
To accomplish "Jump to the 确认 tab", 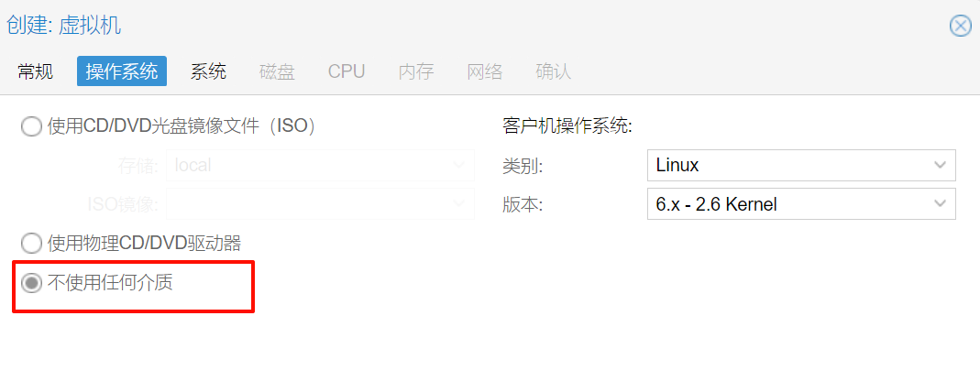I will click(x=554, y=71).
